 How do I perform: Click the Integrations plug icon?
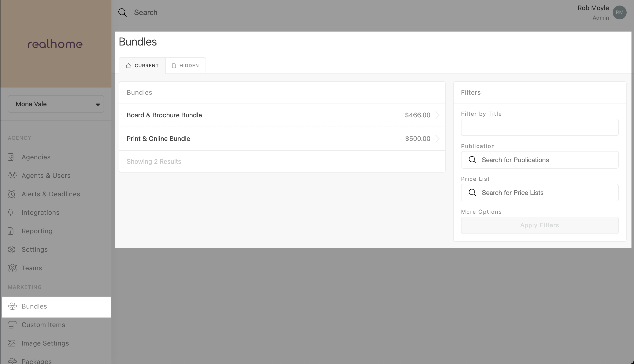[x=11, y=212]
